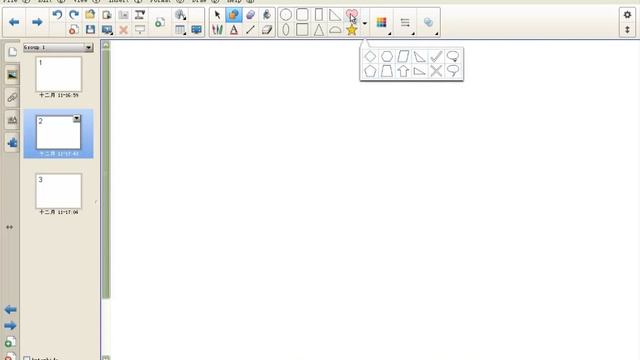Open the Properties sidebar tab

click(x=12, y=120)
